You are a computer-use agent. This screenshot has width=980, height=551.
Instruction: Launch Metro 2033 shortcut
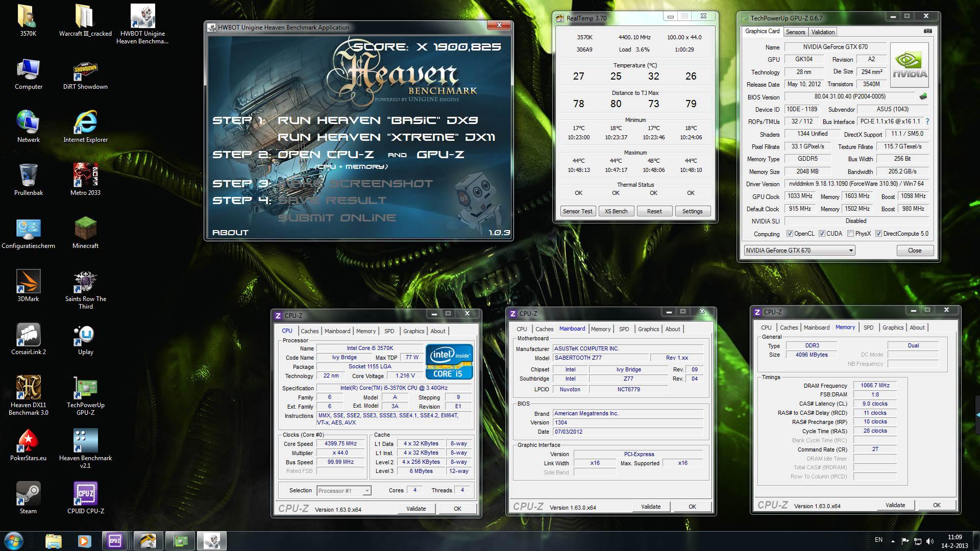85,180
